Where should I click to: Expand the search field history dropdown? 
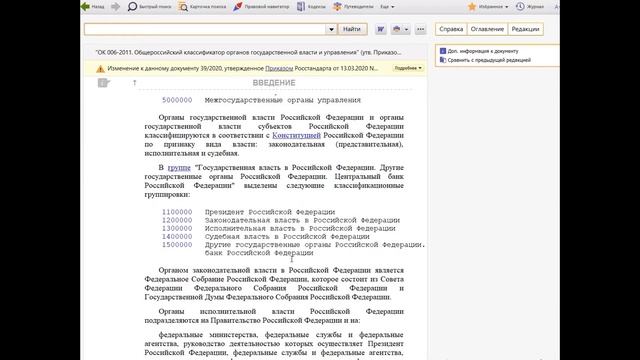click(331, 29)
